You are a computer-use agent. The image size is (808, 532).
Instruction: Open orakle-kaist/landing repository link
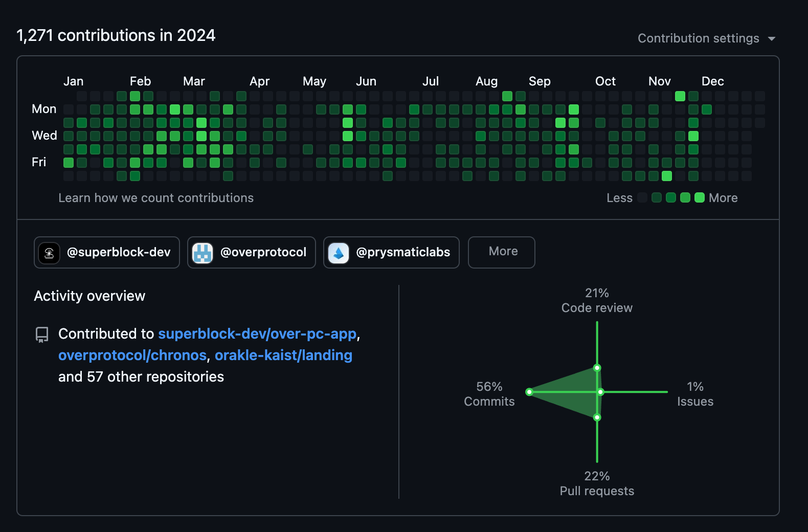pos(283,355)
